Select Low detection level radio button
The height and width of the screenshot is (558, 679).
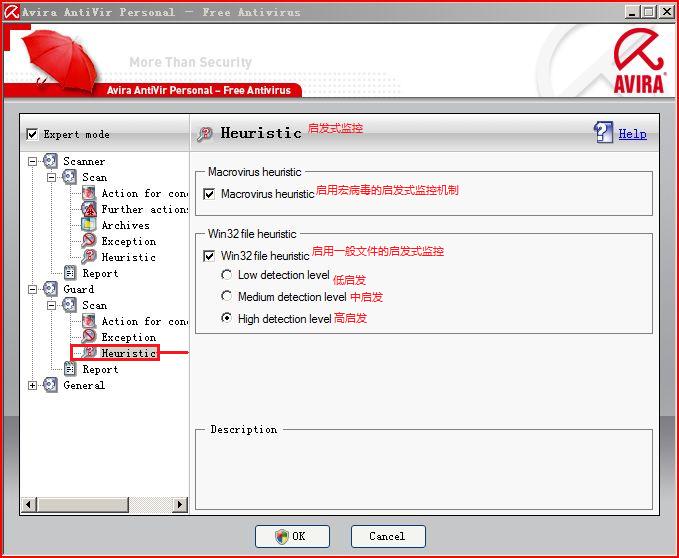pyautogui.click(x=226, y=275)
